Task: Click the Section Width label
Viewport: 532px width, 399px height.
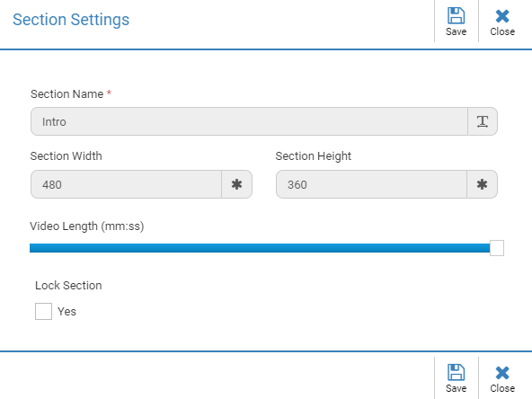Action: click(x=66, y=156)
